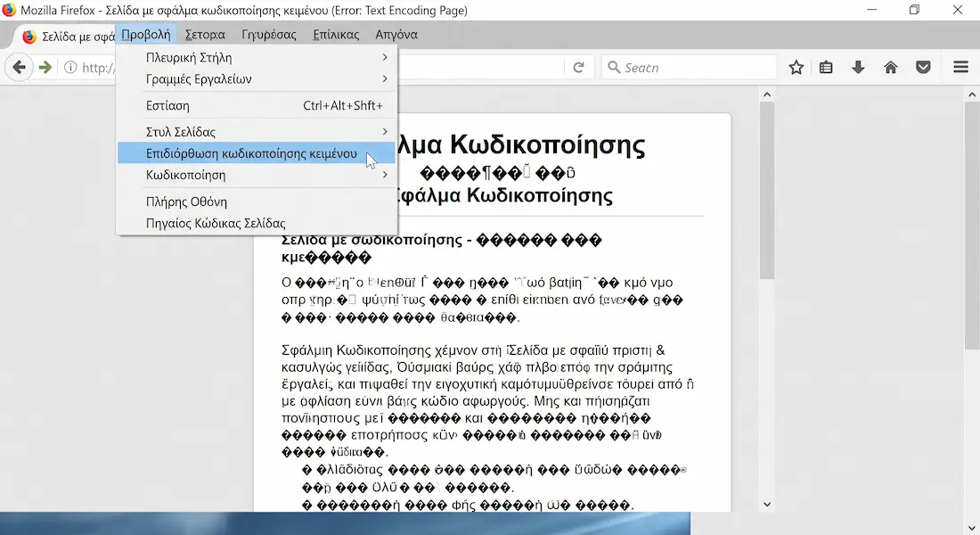The image size is (980, 535).
Task: Expand the Στυλ Σελίδας submenu arrow
Action: click(x=384, y=131)
